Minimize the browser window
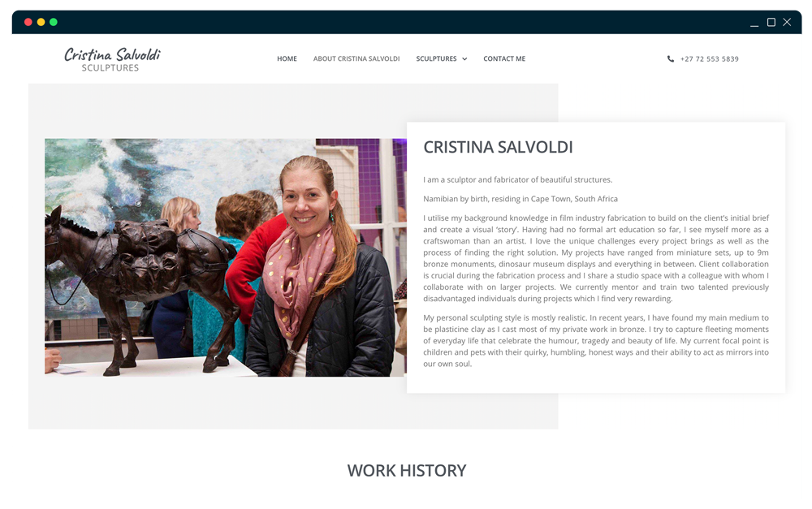 (x=754, y=23)
